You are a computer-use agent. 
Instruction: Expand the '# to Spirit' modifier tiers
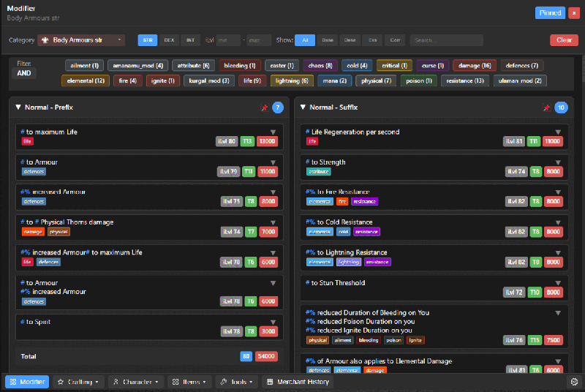coord(273,322)
